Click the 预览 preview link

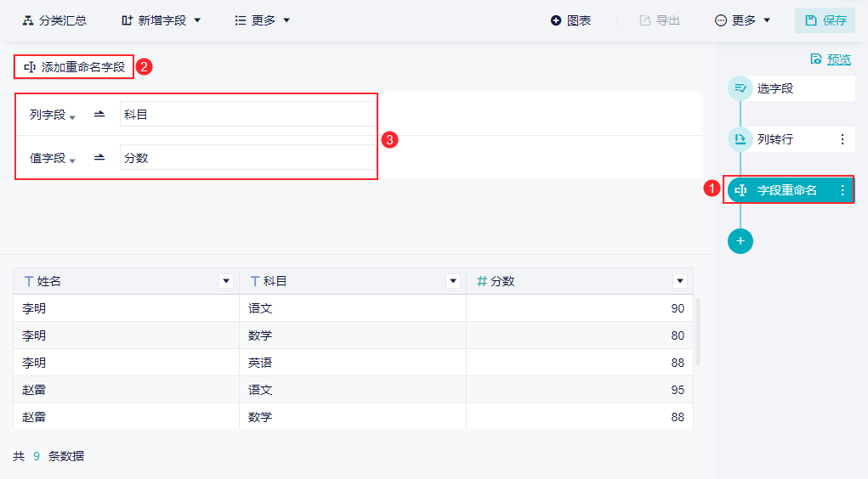[x=831, y=59]
